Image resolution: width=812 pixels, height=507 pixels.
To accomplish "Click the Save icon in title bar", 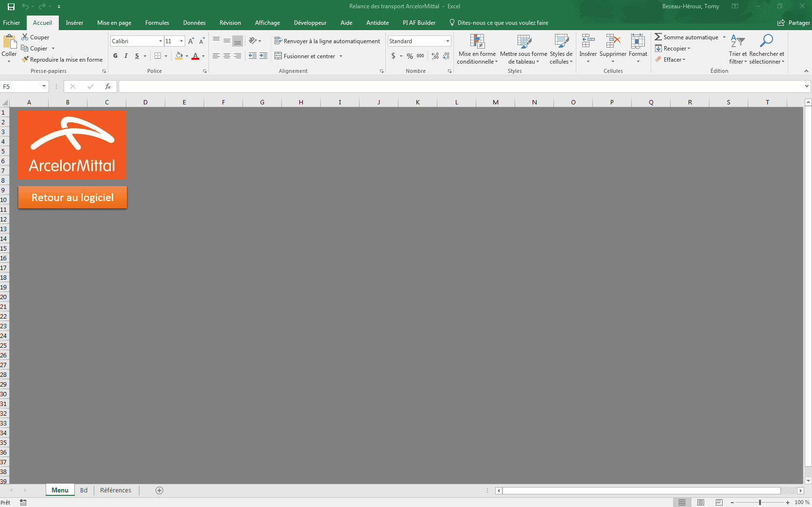I will click(11, 7).
